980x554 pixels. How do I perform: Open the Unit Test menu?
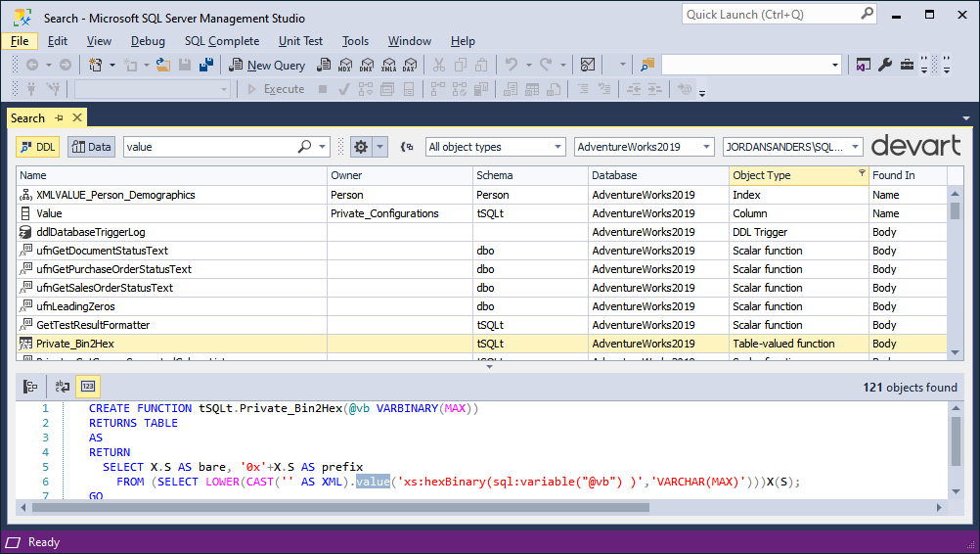coord(300,41)
